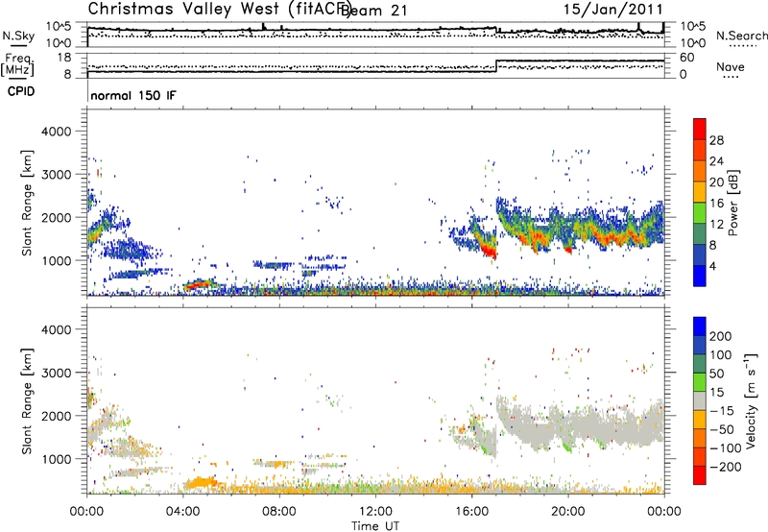768x532 pixels.
Task: Click the "−100" value on Velocity colorbar
Action: [725, 448]
